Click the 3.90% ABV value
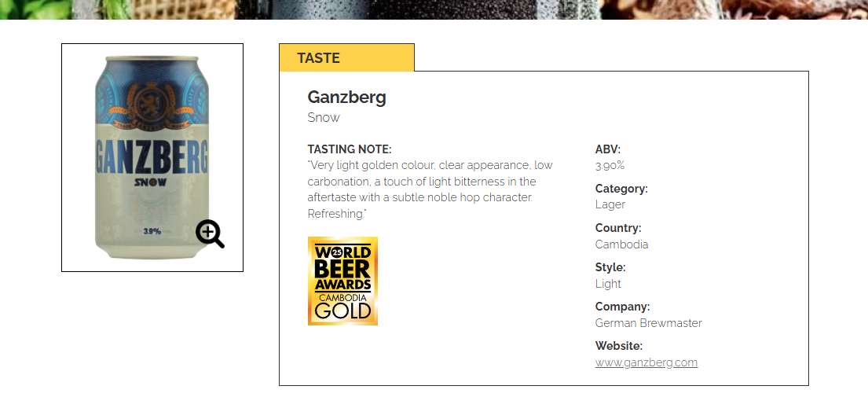The width and height of the screenshot is (868, 397). (610, 166)
